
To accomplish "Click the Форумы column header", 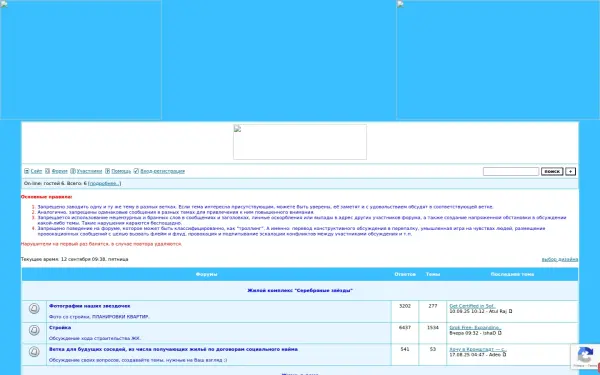I will 207,274.
